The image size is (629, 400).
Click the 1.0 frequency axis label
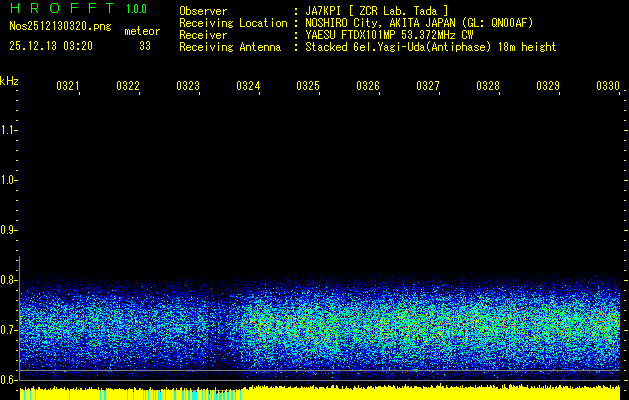click(9, 180)
